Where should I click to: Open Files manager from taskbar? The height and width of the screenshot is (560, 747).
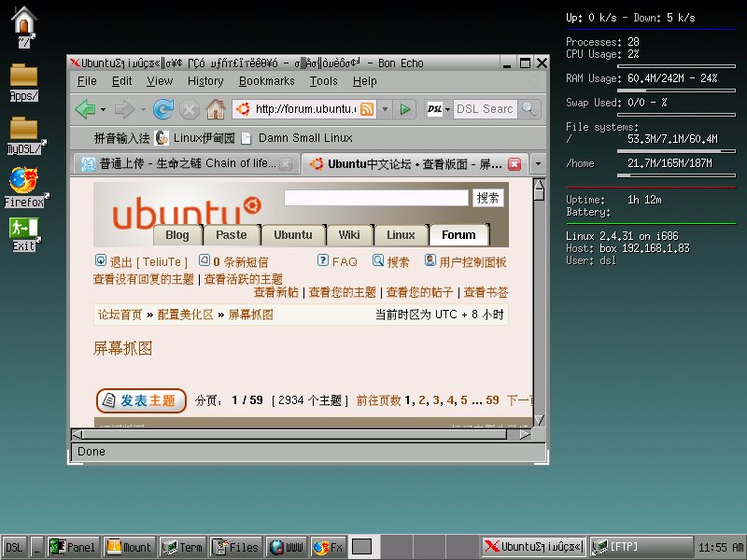(x=235, y=547)
